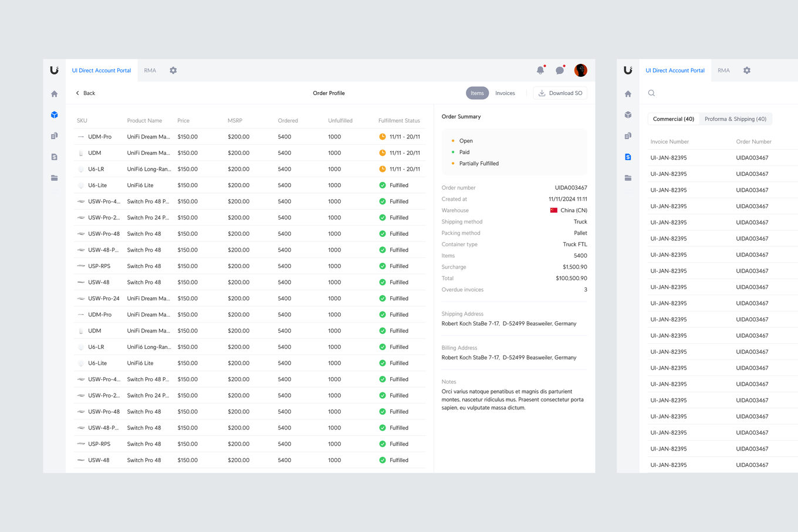The height and width of the screenshot is (532, 798).
Task: Click the Order Summary heading
Action: 461,117
